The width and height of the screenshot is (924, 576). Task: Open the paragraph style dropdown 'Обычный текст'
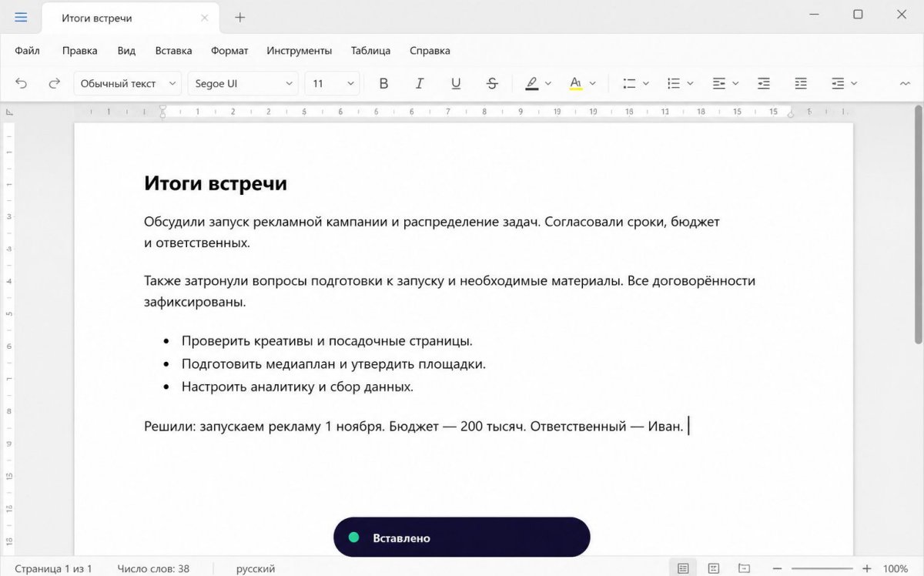coord(127,83)
